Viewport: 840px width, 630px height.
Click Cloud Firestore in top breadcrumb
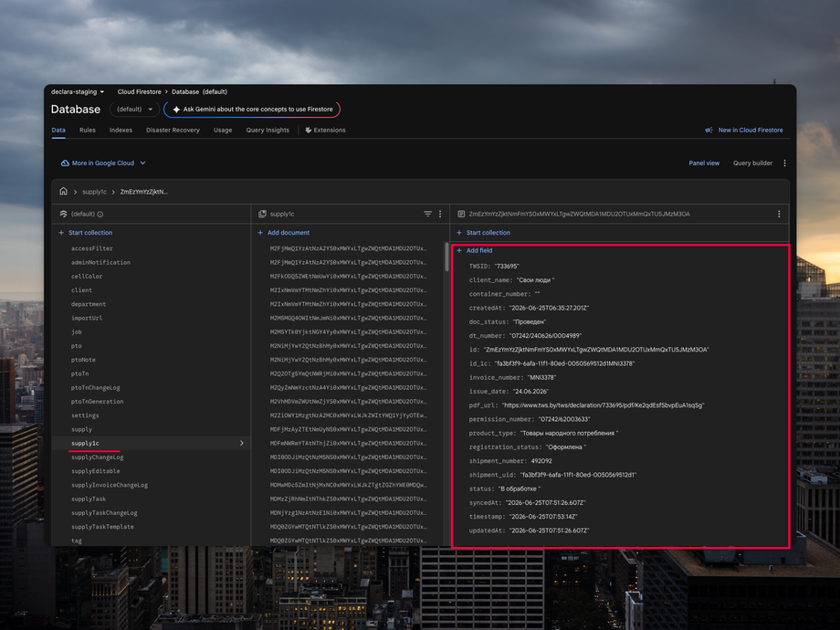point(140,91)
